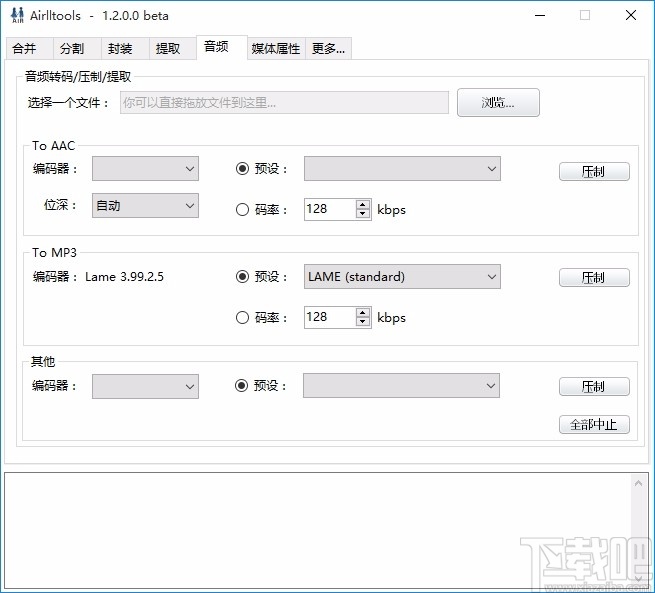Viewport: 655px width, 593px height.
Task: Click the Lame 3.99.2.5 encoder label
Action: click(124, 276)
